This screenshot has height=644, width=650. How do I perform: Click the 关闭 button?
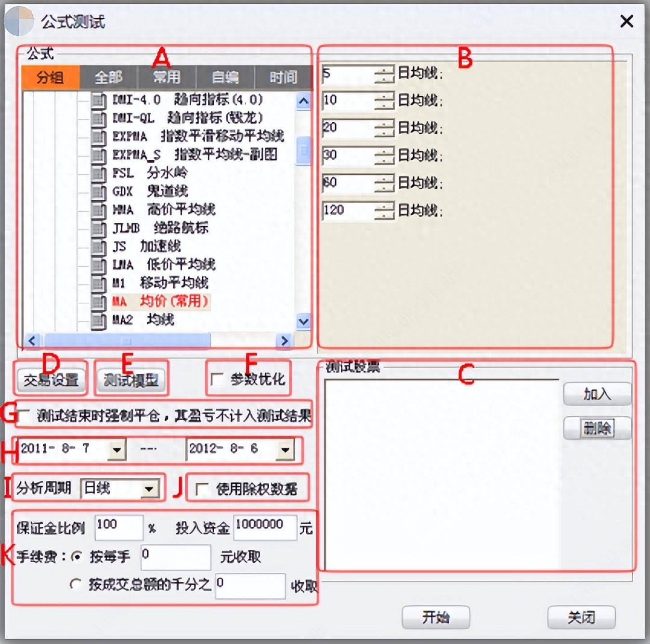point(582,617)
